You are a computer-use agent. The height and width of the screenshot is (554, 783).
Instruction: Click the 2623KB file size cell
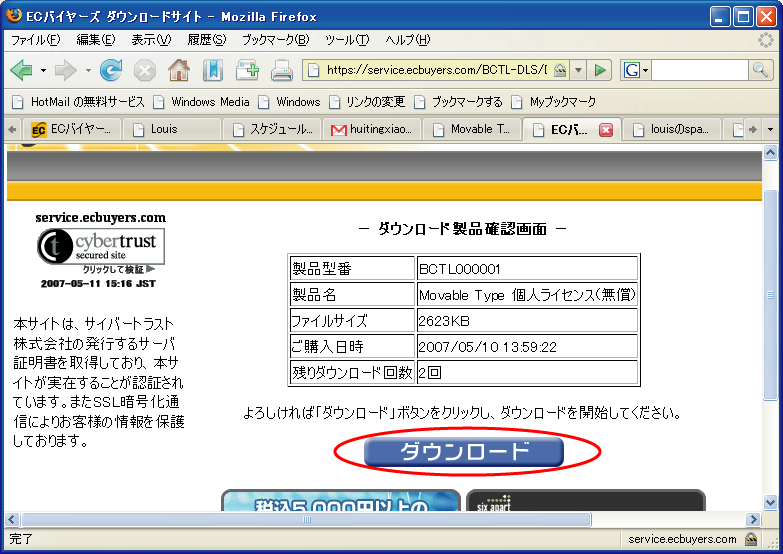pyautogui.click(x=527, y=321)
